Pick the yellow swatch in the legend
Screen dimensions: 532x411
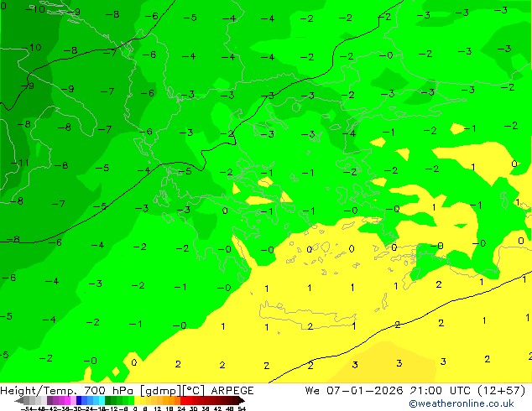pyautogui.click(x=137, y=400)
